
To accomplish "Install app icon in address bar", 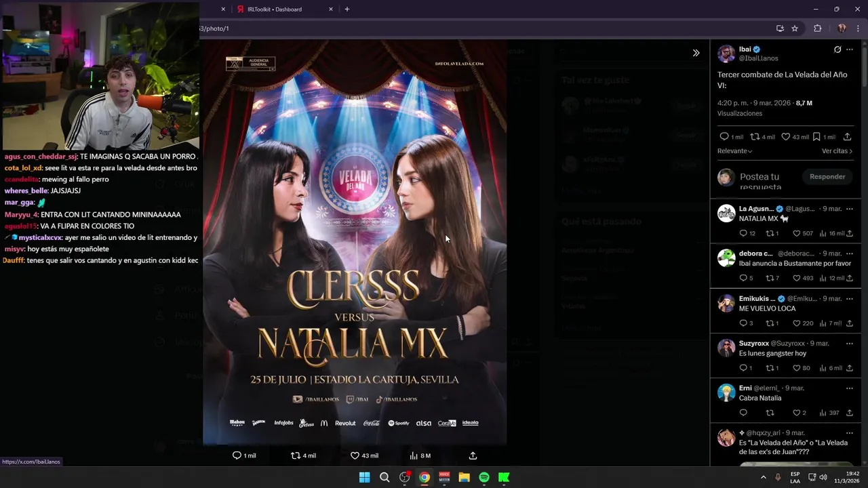I will (x=780, y=28).
